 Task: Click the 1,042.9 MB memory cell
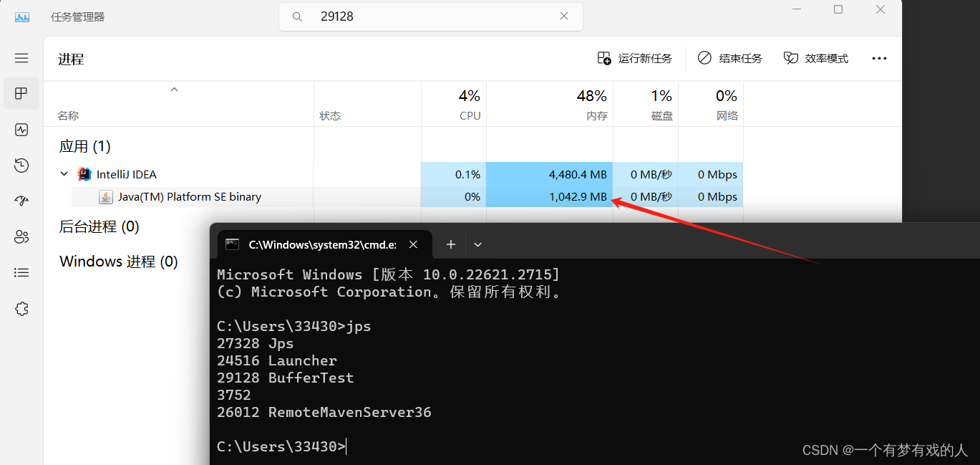(550, 197)
